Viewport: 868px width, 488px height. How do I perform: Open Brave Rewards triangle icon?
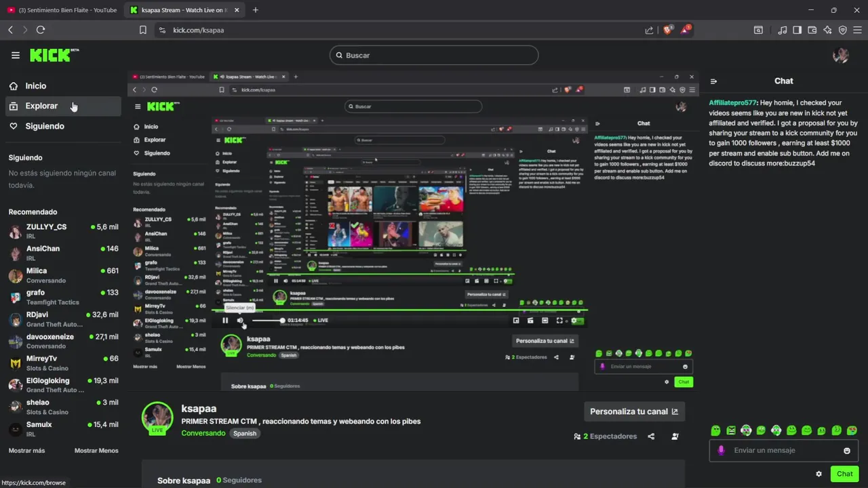click(x=686, y=30)
